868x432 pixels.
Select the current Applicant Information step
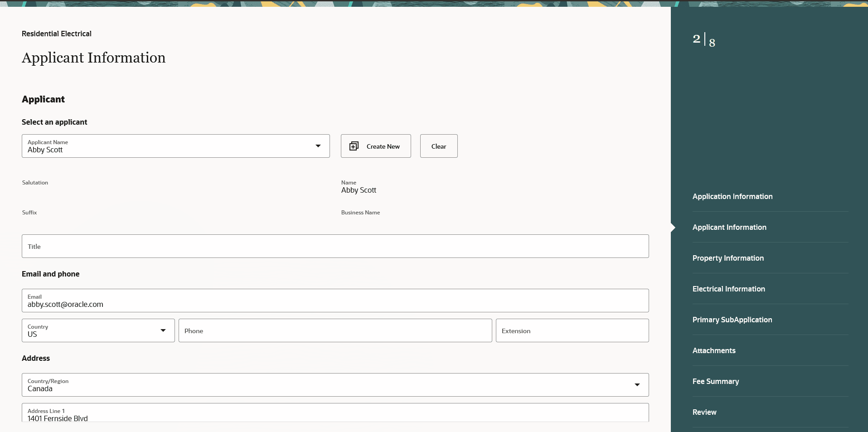tap(729, 227)
